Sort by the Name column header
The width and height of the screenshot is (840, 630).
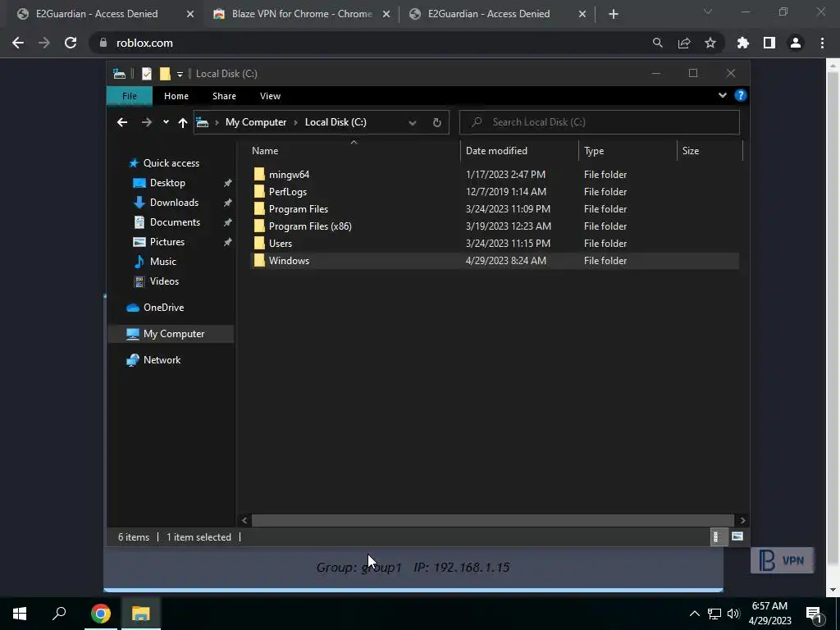pos(354,151)
